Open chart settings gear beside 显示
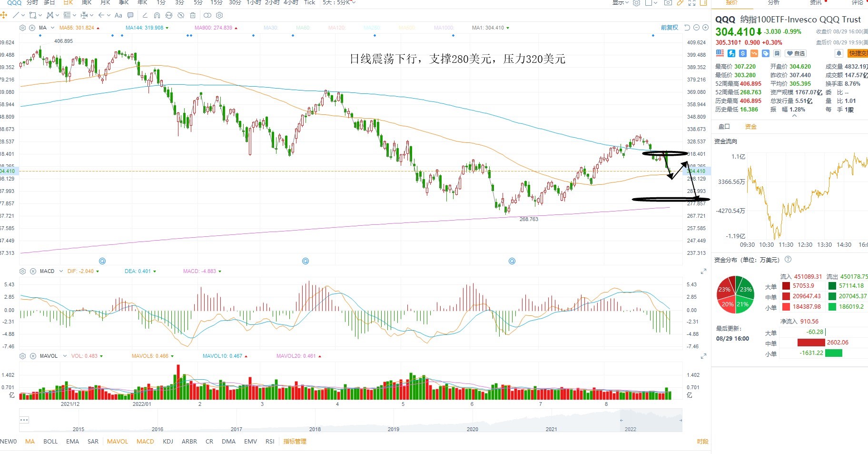This screenshot has height=454, width=868. tap(636, 3)
